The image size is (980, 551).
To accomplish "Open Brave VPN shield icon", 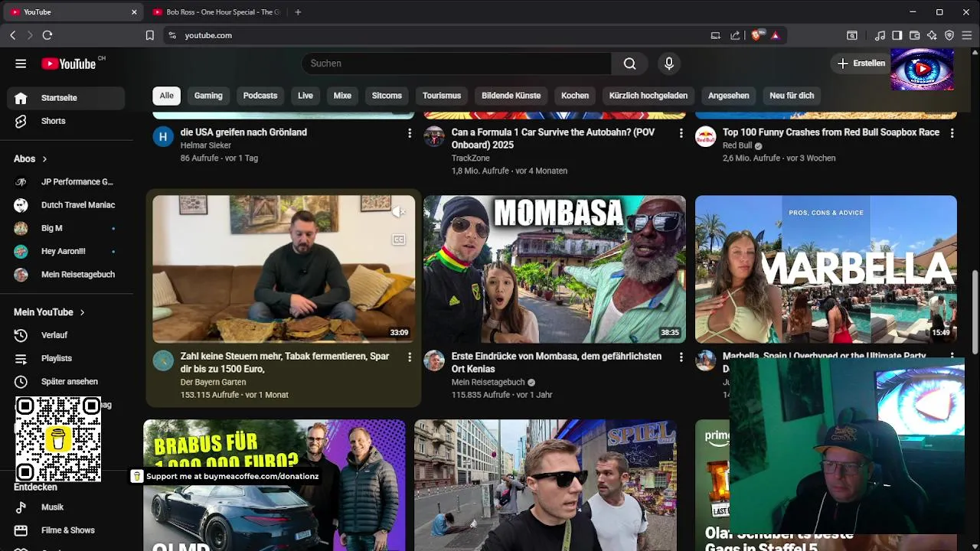I will tap(949, 35).
